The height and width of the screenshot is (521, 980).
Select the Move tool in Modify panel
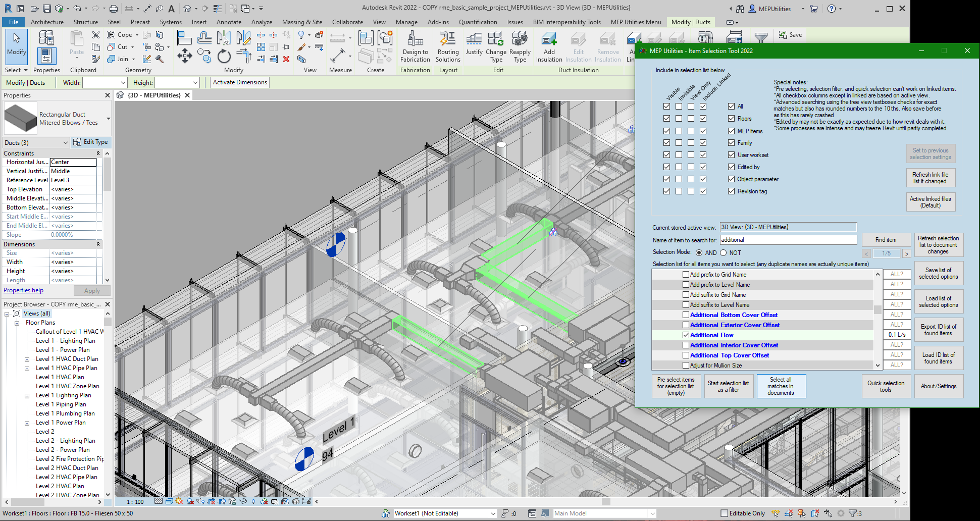pyautogui.click(x=184, y=56)
